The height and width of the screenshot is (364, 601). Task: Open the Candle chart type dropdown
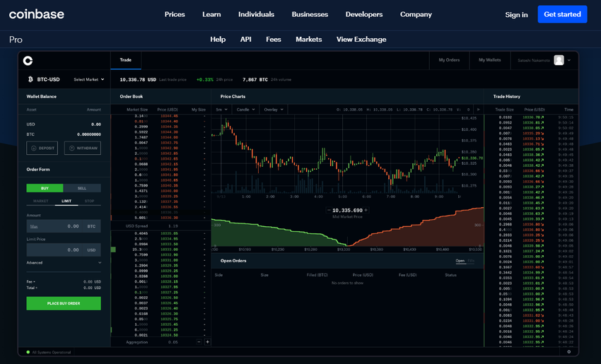(x=245, y=110)
